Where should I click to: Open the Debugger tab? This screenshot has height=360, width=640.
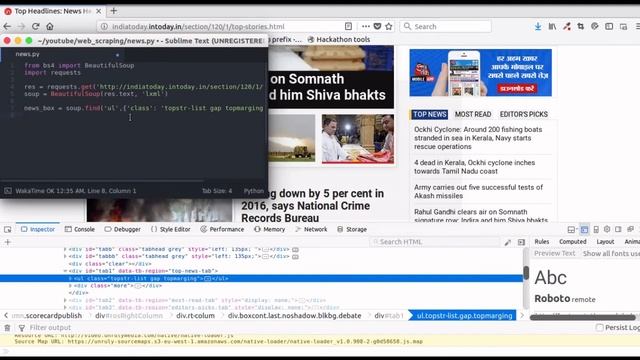click(x=122, y=229)
